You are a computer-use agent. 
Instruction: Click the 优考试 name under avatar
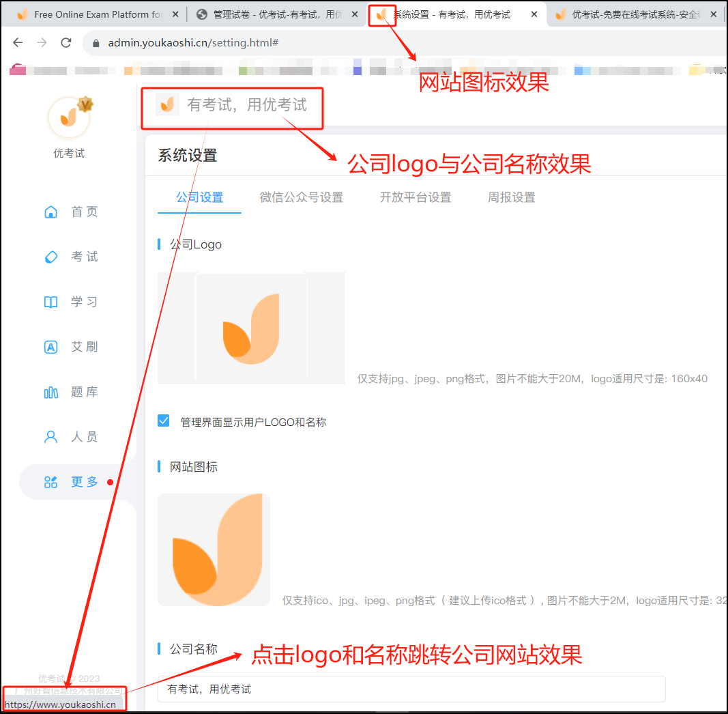coord(69,154)
